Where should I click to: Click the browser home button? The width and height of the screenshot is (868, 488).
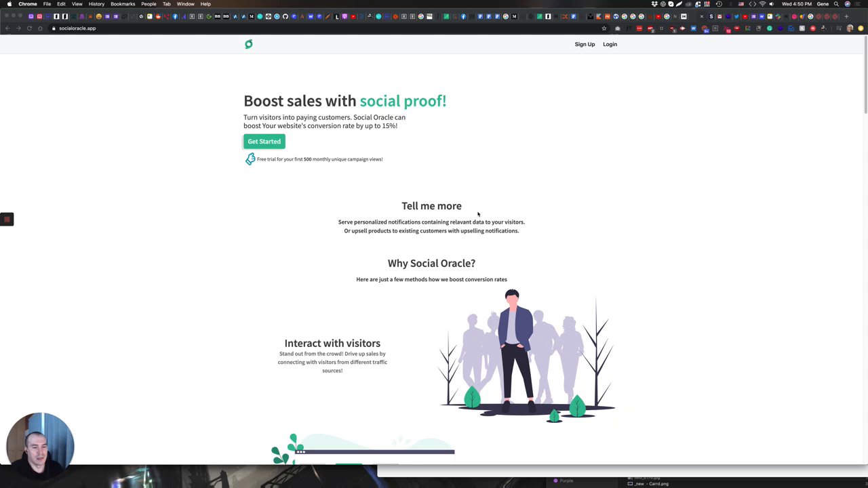click(40, 28)
